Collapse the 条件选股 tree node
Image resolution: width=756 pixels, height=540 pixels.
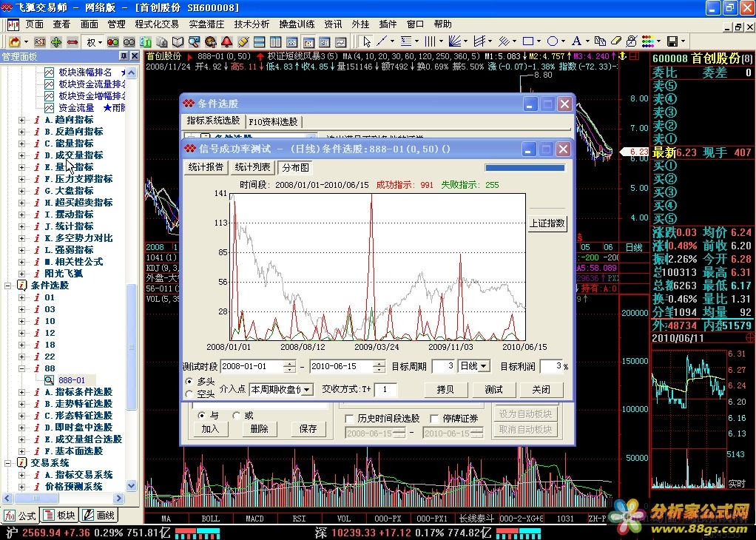pyautogui.click(x=7, y=286)
